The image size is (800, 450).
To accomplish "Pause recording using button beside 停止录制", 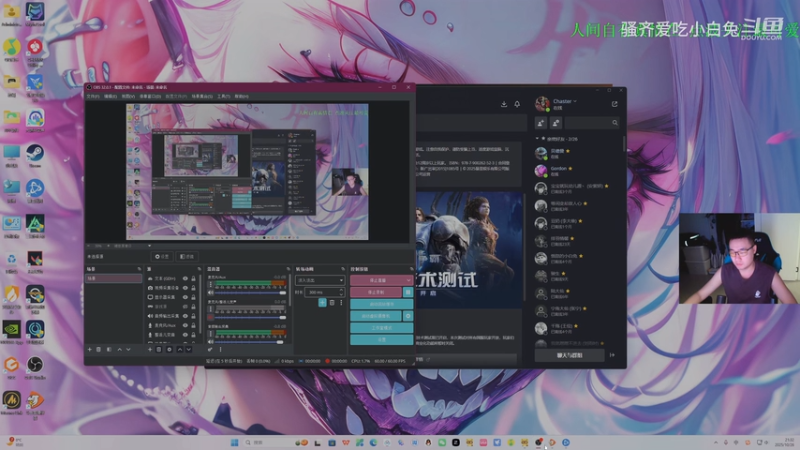I will point(408,292).
